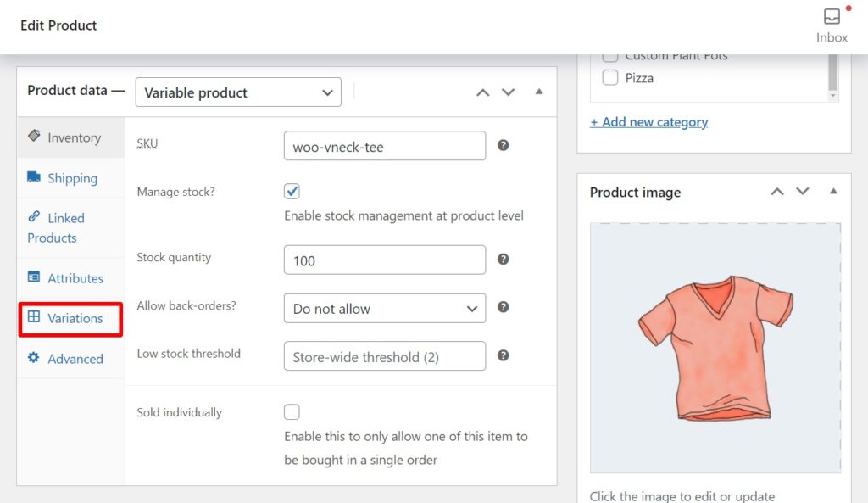Open the product type dropdown

pos(237,92)
